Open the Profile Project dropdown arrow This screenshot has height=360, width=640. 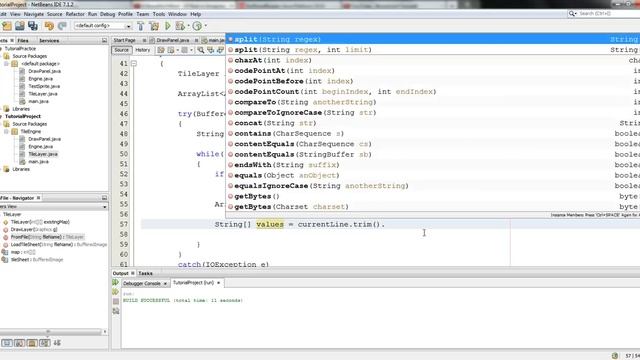pos(205,26)
